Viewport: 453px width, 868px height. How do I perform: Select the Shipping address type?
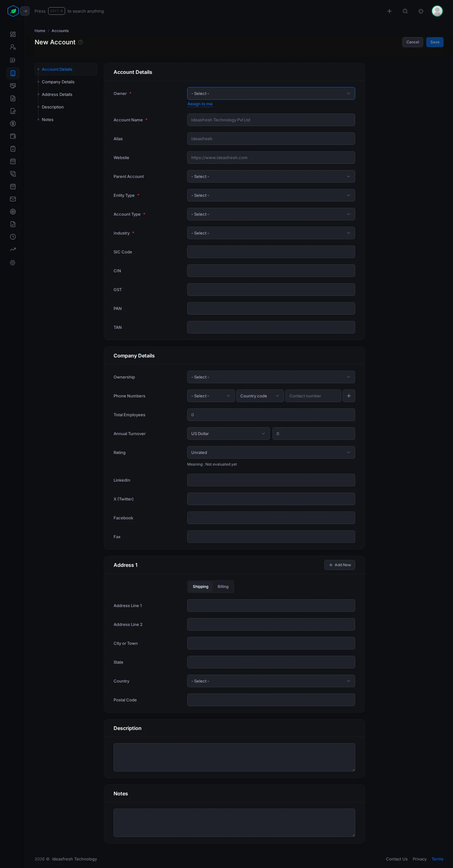click(201, 587)
